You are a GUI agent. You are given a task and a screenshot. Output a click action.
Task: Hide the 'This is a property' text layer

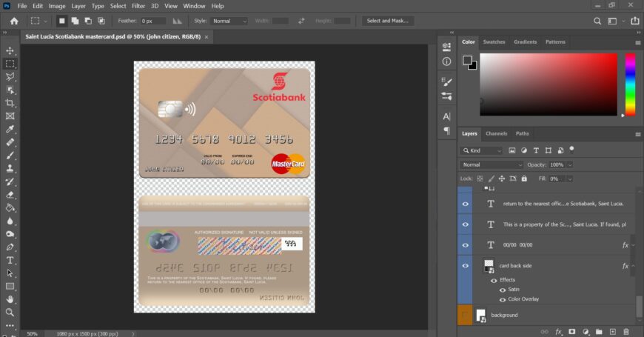[466, 224]
